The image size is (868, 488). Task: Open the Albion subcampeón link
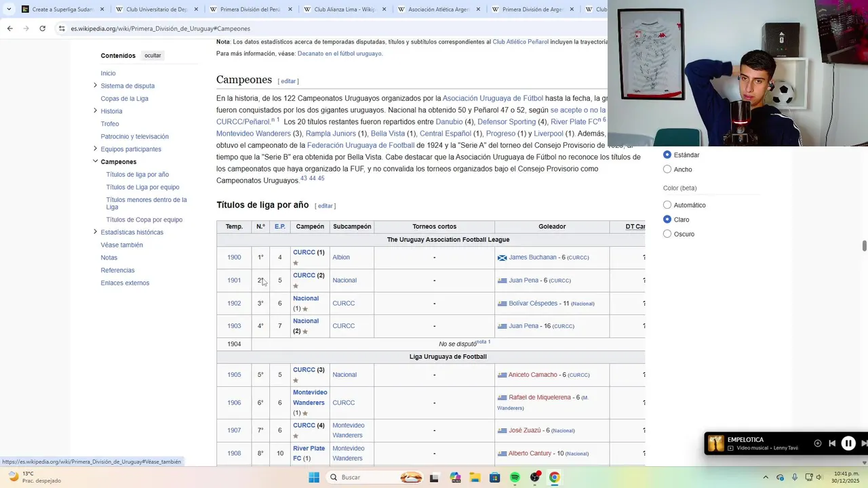point(341,258)
